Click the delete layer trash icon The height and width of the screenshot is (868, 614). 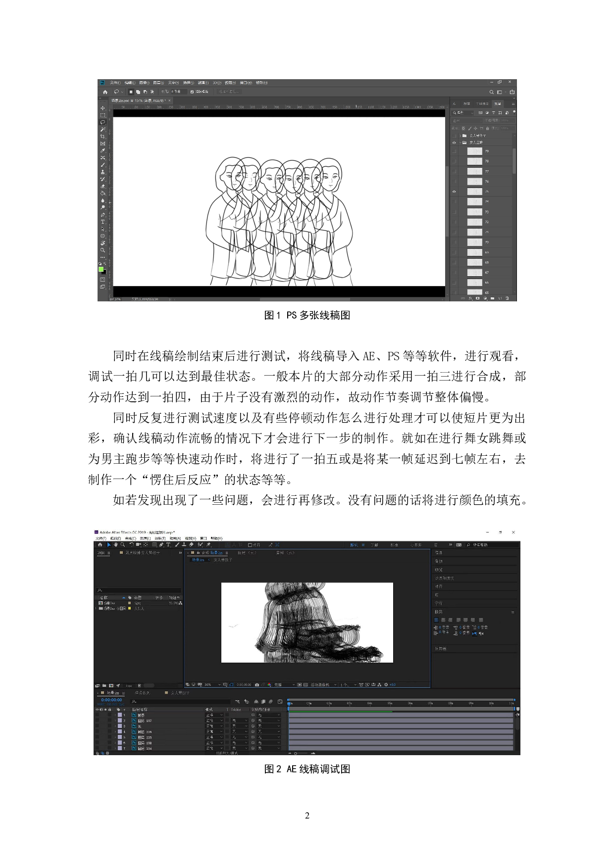pos(507,298)
